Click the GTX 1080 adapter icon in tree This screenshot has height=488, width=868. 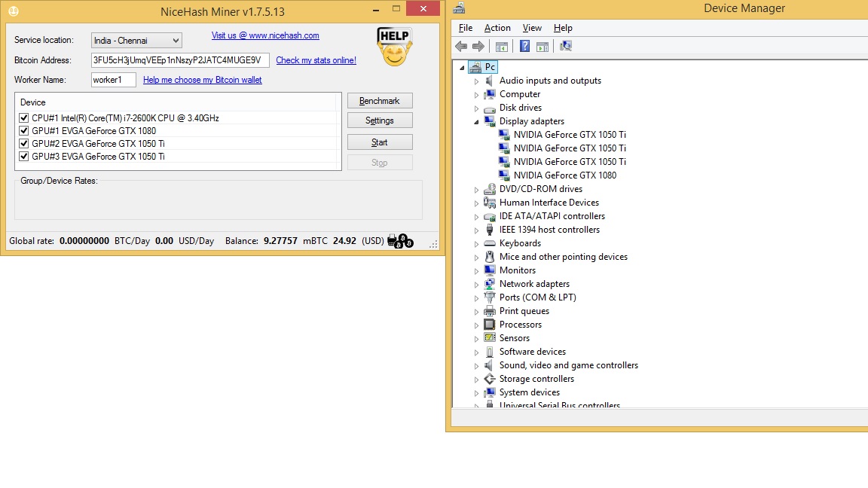(x=504, y=175)
